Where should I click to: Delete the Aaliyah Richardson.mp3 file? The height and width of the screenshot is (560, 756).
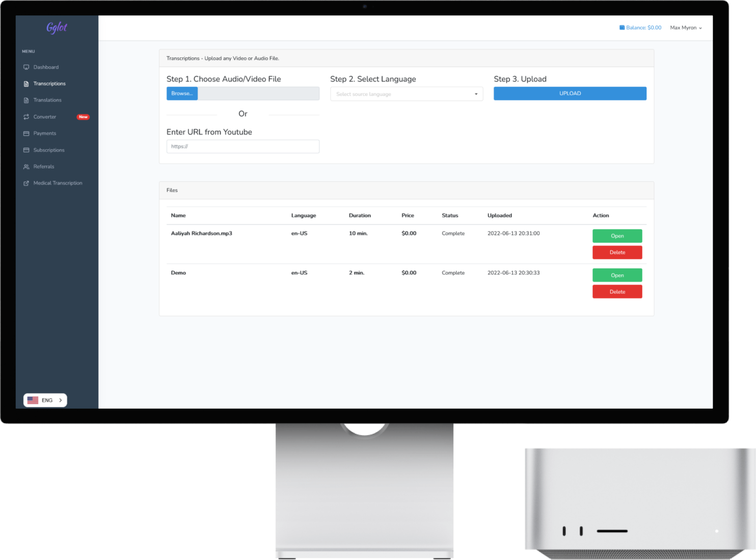[617, 253]
